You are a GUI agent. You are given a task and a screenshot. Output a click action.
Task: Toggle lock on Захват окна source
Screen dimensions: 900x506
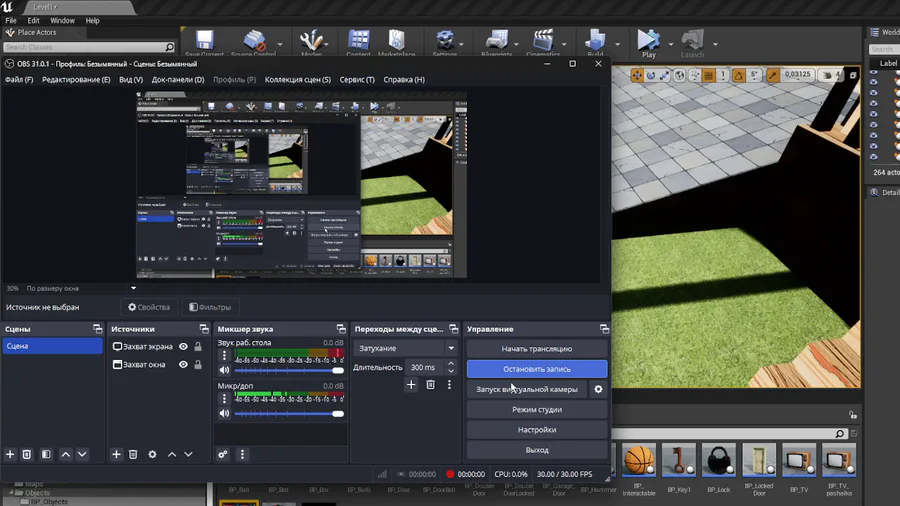(198, 364)
